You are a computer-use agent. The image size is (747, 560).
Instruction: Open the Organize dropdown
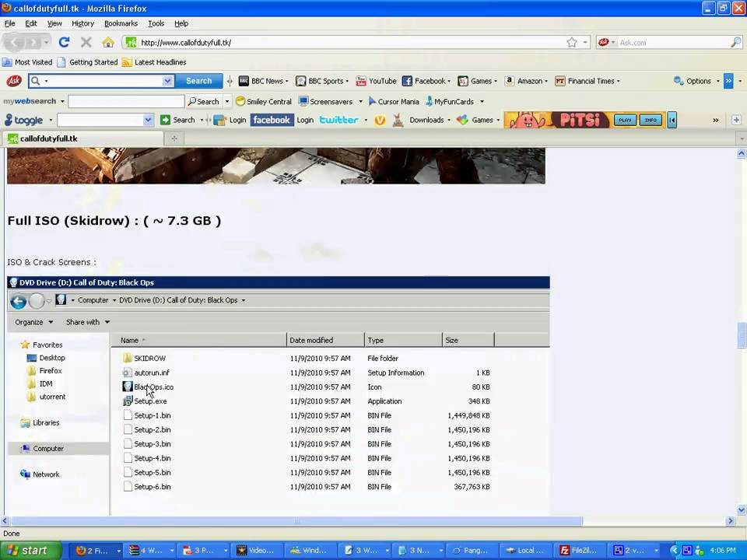(x=33, y=322)
